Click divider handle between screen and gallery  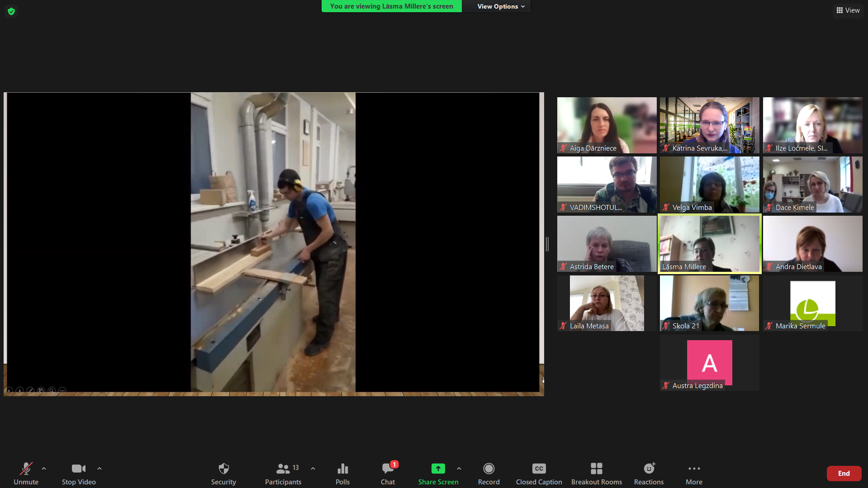coord(547,244)
